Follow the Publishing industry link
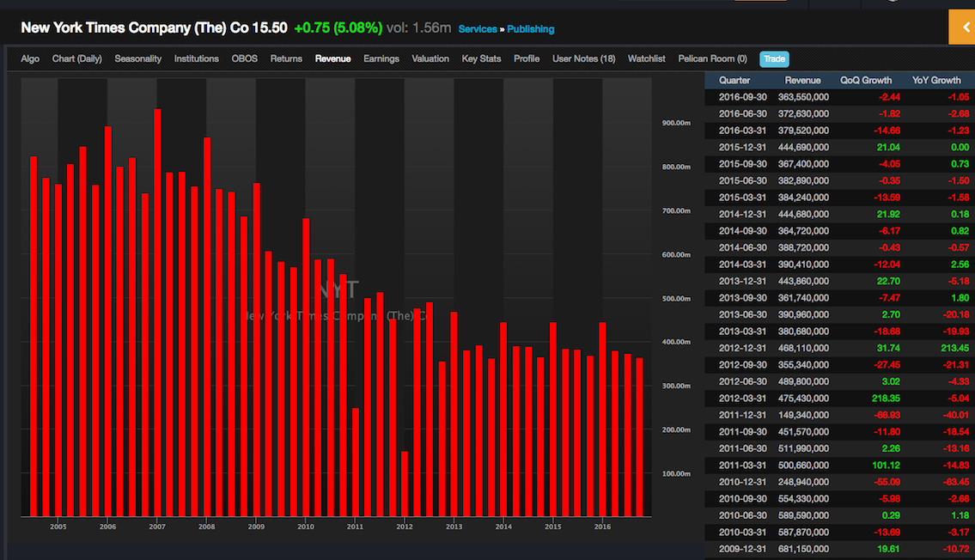Viewport: 975px width, 560px height. coord(530,29)
